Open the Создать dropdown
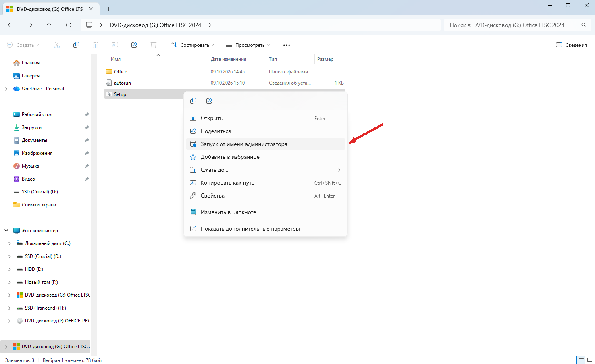The image size is (595, 364). click(23, 45)
